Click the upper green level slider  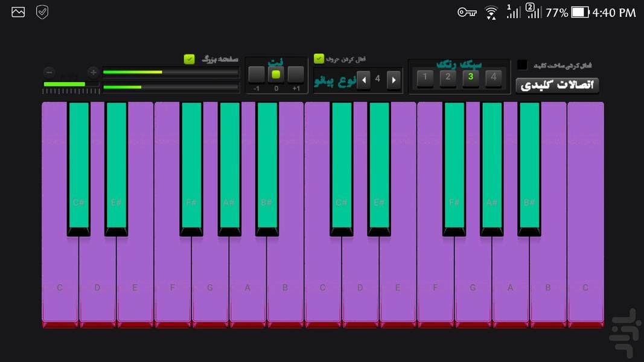[x=170, y=72]
